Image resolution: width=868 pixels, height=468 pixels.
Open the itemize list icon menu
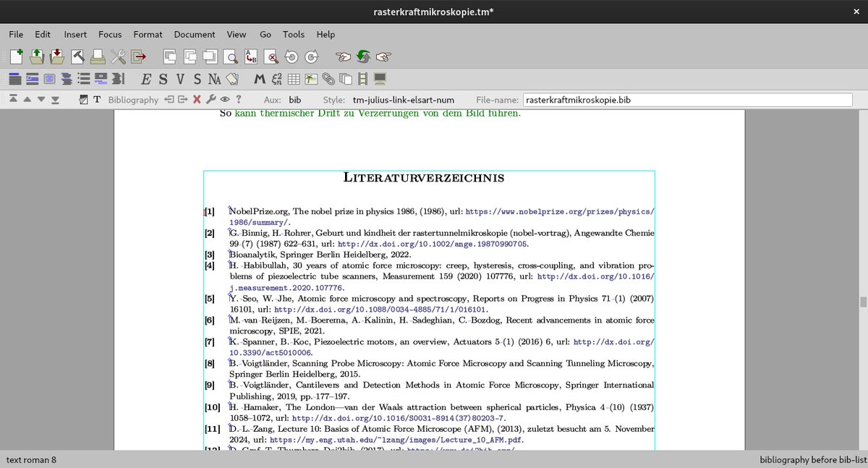coord(84,78)
